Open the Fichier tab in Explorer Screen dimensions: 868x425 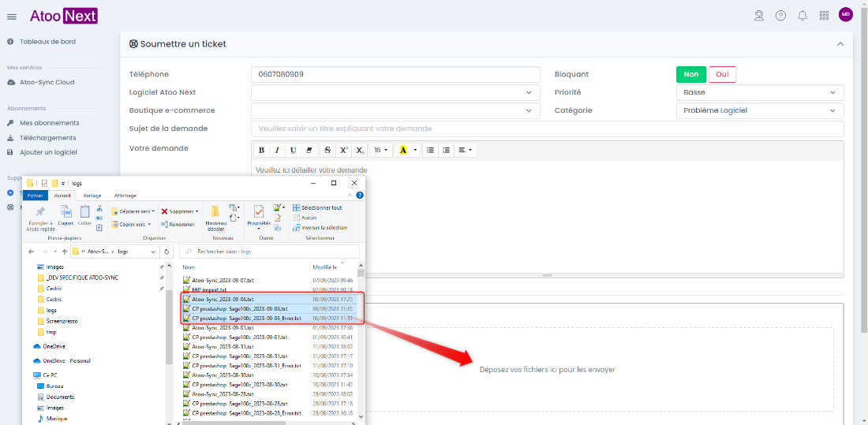tap(35, 196)
